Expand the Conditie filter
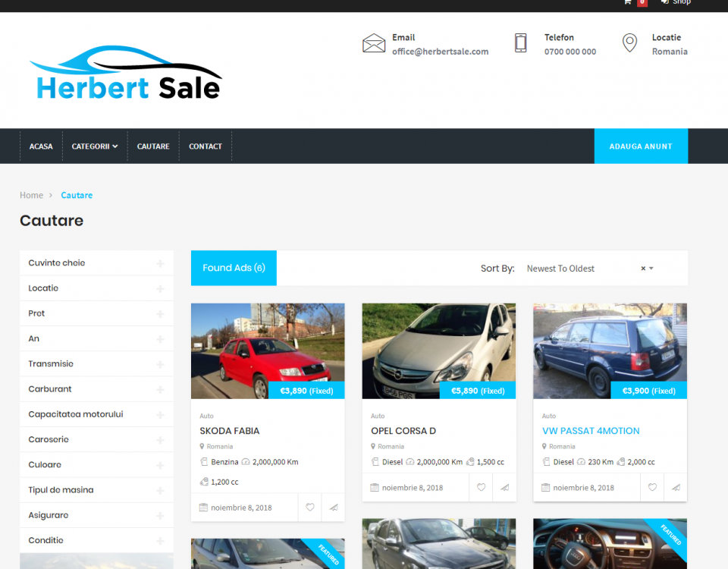The height and width of the screenshot is (569, 728). (96, 541)
